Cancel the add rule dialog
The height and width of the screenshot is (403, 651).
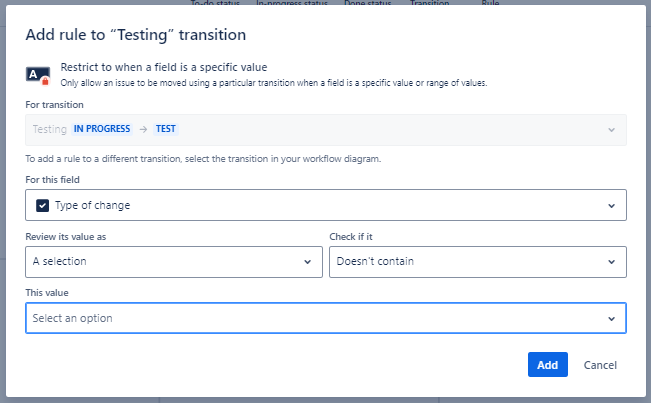click(600, 365)
